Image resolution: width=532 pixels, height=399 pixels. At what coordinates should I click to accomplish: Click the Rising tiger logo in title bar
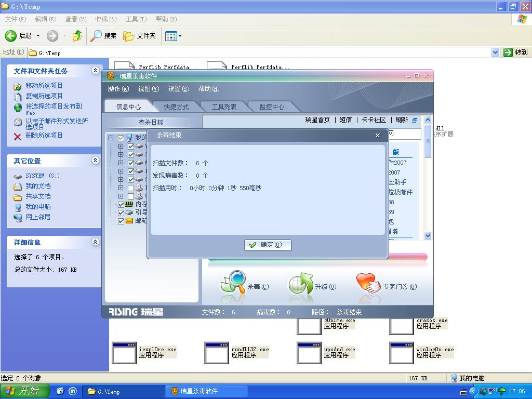(x=111, y=76)
